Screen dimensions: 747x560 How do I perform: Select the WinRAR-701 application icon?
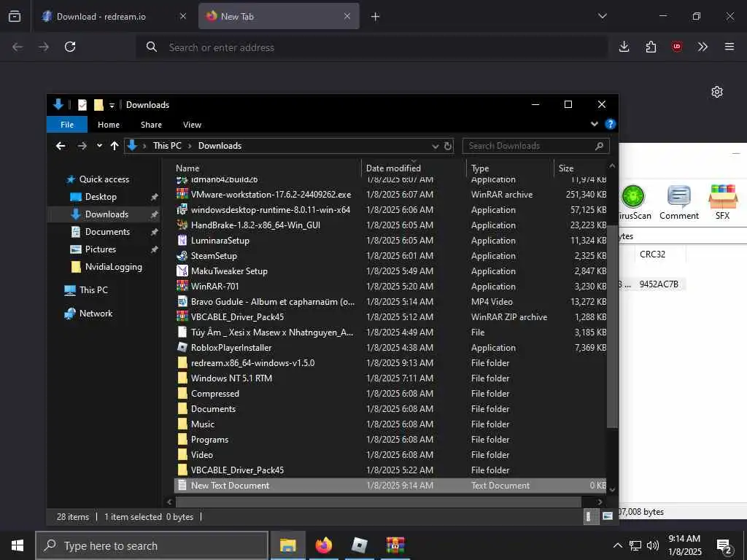[x=182, y=286]
